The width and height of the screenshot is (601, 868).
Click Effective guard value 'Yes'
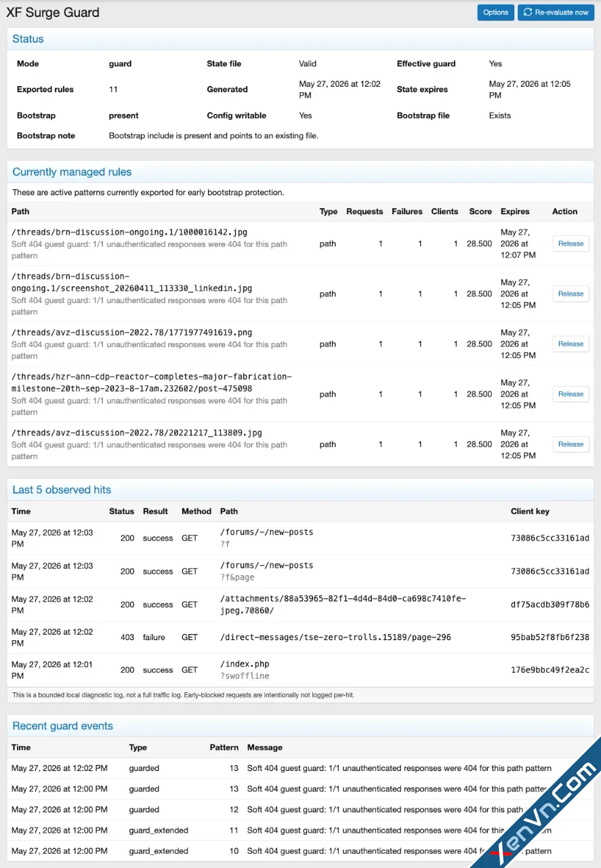click(495, 64)
